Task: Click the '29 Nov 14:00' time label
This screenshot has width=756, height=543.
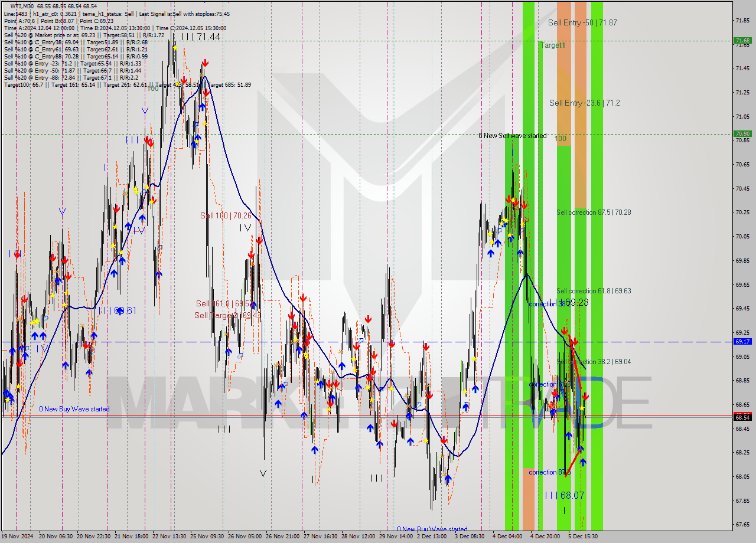Action: [x=396, y=537]
